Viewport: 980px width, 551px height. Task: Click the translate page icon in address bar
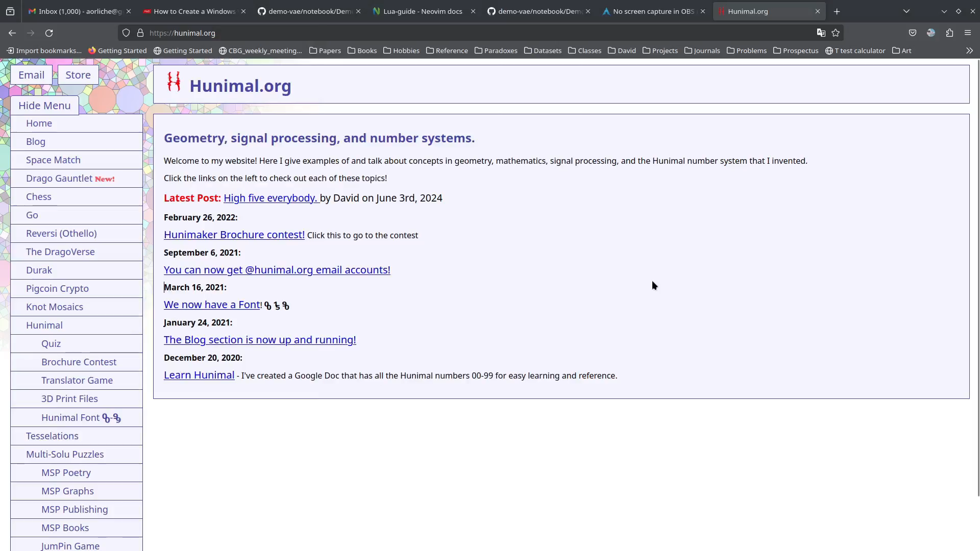pos(821,33)
